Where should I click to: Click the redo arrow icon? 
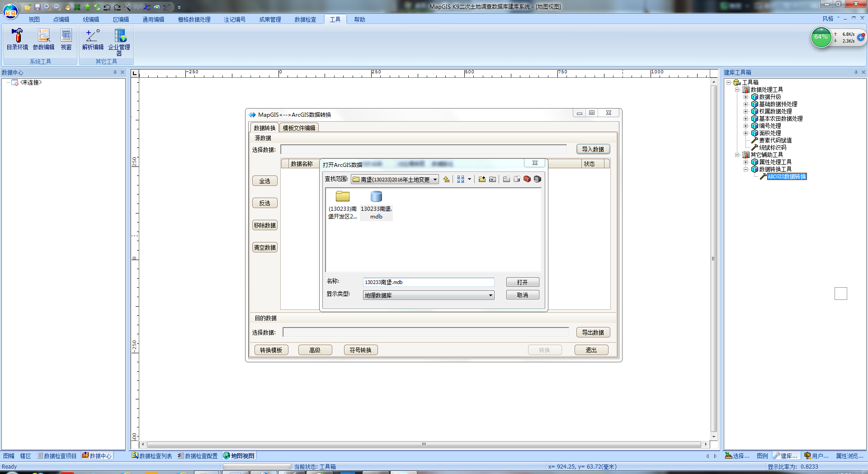tap(117, 7)
